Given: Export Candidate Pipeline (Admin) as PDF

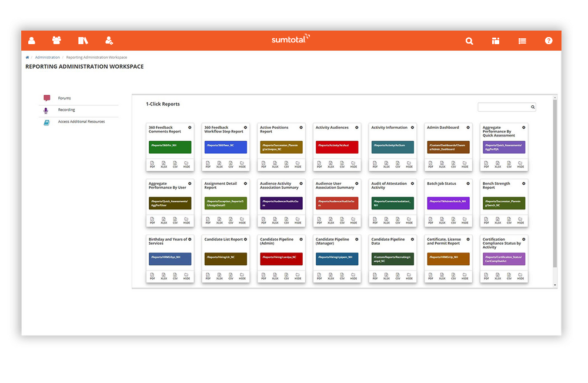Looking at the screenshot, I should pos(263,277).
